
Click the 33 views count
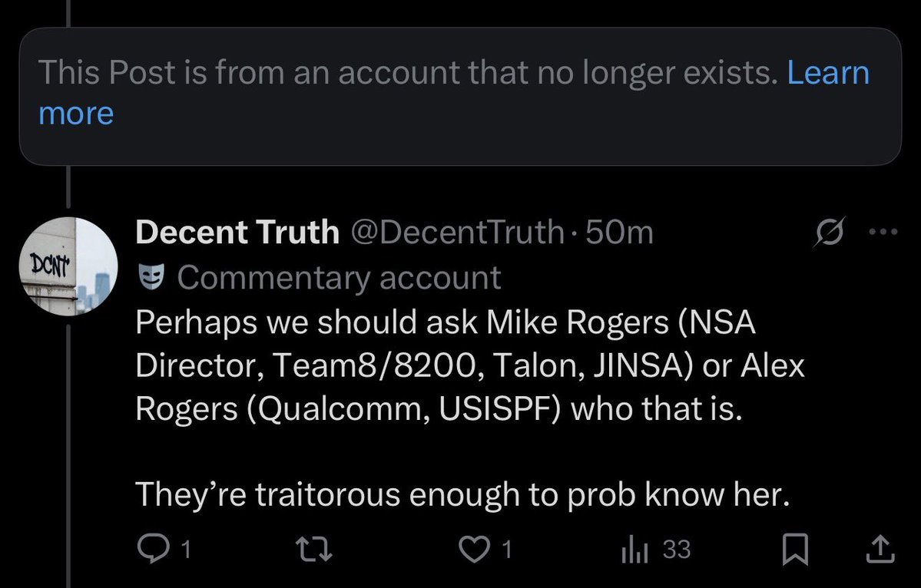(677, 550)
